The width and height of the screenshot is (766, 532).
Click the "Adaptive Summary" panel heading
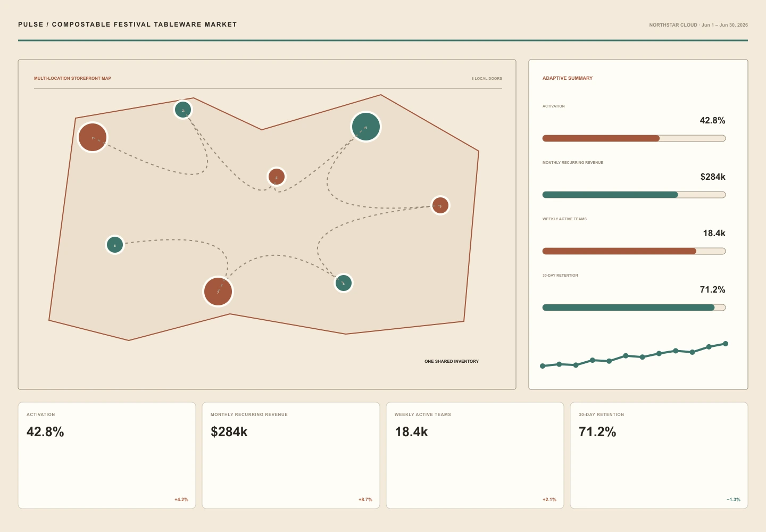tap(568, 78)
